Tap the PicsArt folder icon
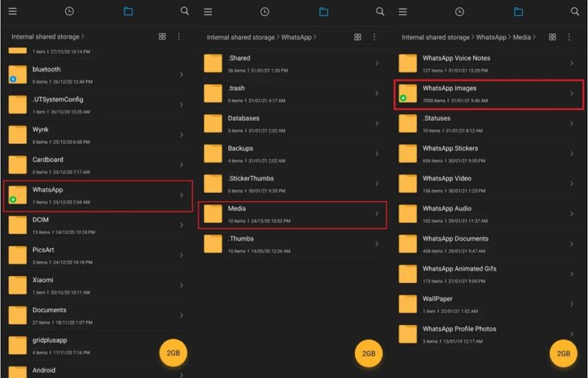The image size is (588, 378). coord(17,255)
